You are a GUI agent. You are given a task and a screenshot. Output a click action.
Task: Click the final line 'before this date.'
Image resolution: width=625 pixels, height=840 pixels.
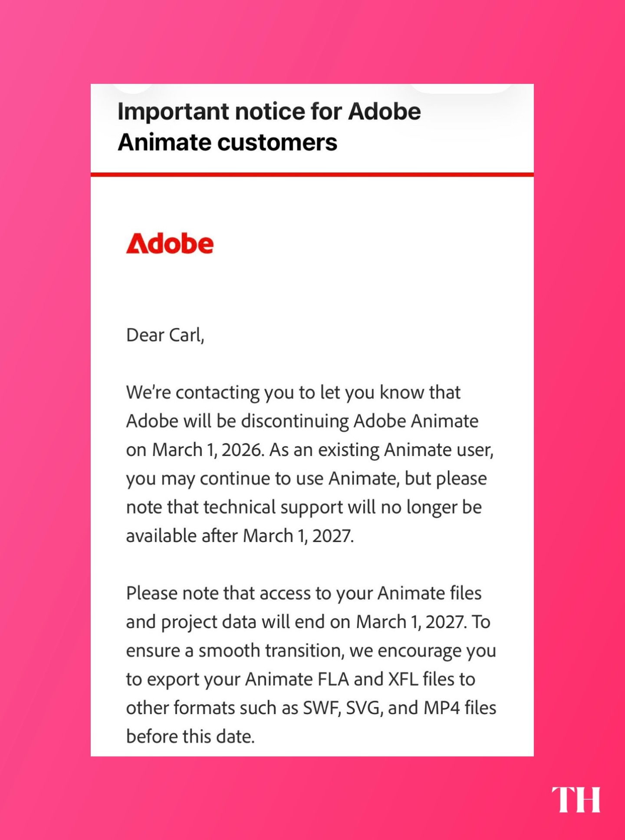(x=190, y=737)
